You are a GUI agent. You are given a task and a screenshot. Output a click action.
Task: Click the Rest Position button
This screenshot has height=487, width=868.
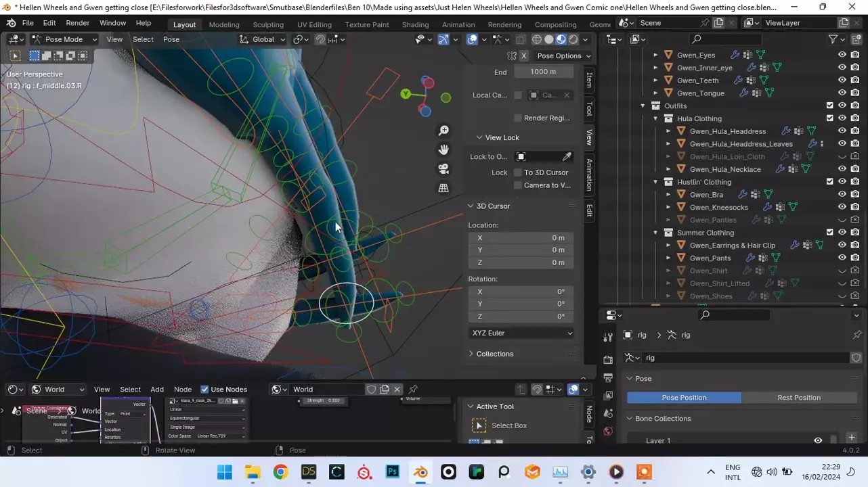pos(798,398)
